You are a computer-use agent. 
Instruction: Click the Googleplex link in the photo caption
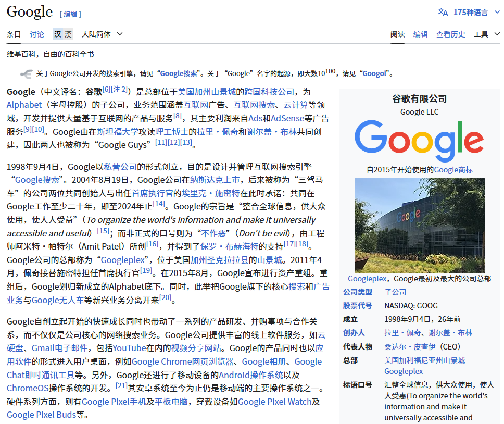tap(367, 278)
